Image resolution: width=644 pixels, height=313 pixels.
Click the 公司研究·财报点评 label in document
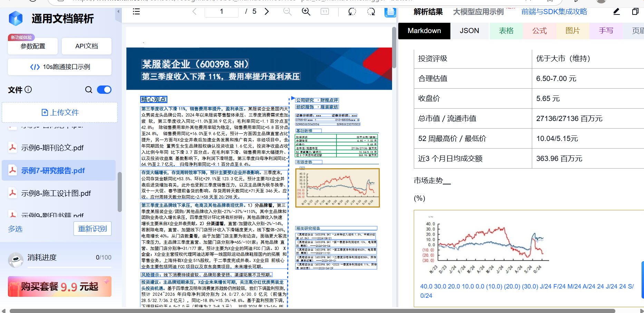(317, 100)
